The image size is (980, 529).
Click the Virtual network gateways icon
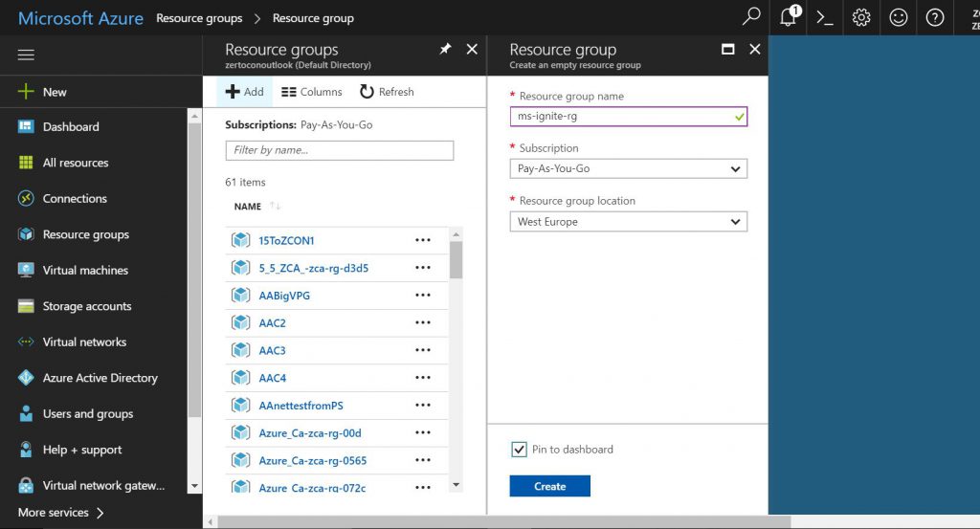pos(26,485)
